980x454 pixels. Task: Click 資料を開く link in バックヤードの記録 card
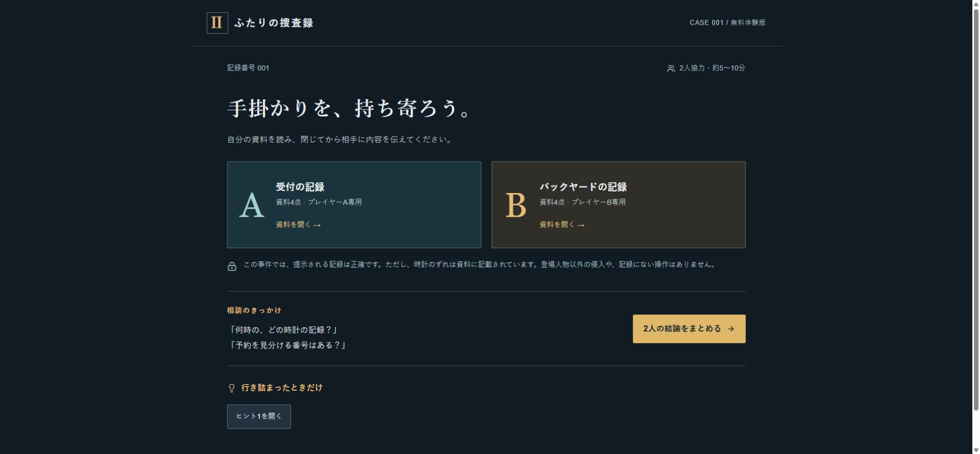[x=562, y=225]
